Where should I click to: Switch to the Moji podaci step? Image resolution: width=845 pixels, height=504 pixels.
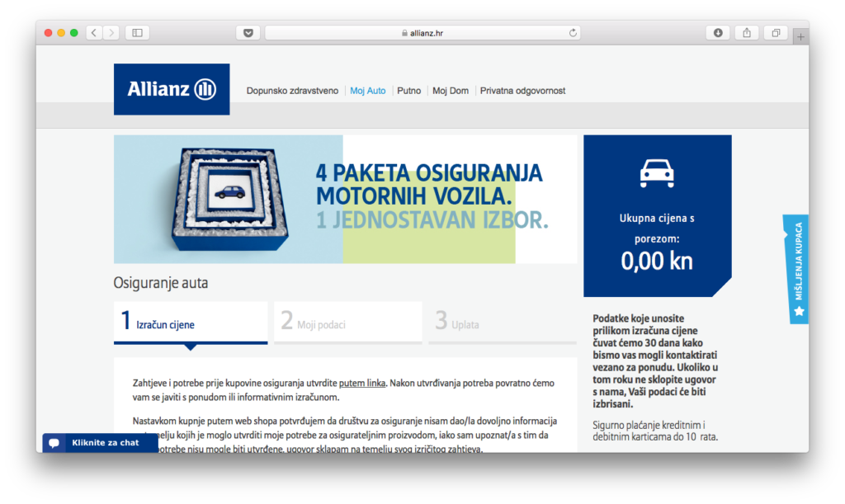click(x=347, y=323)
